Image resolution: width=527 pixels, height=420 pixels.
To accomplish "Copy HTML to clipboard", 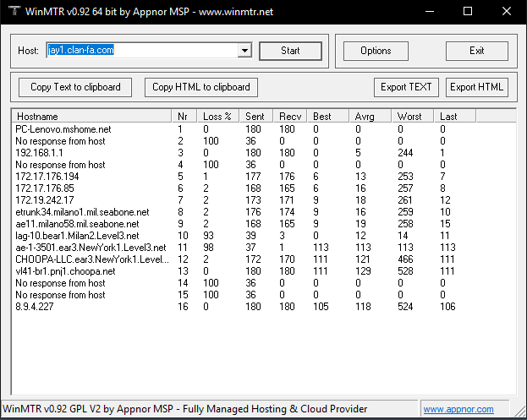I will pyautogui.click(x=201, y=87).
